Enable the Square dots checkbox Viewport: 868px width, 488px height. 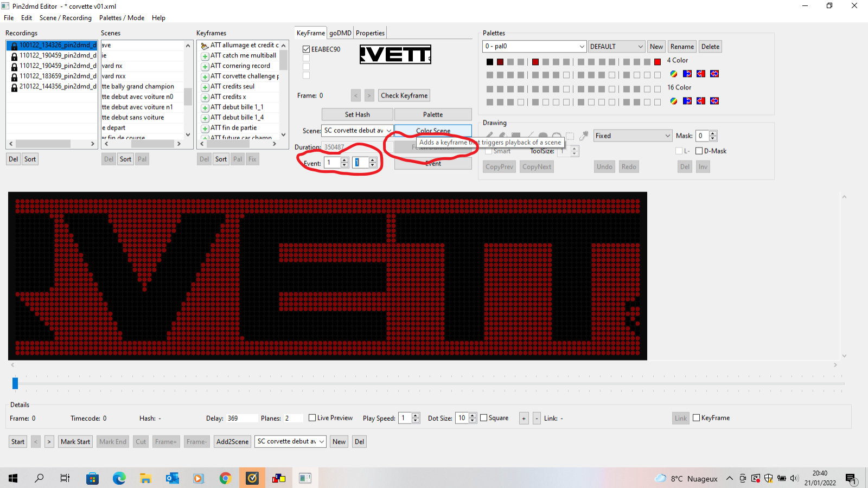(x=483, y=418)
